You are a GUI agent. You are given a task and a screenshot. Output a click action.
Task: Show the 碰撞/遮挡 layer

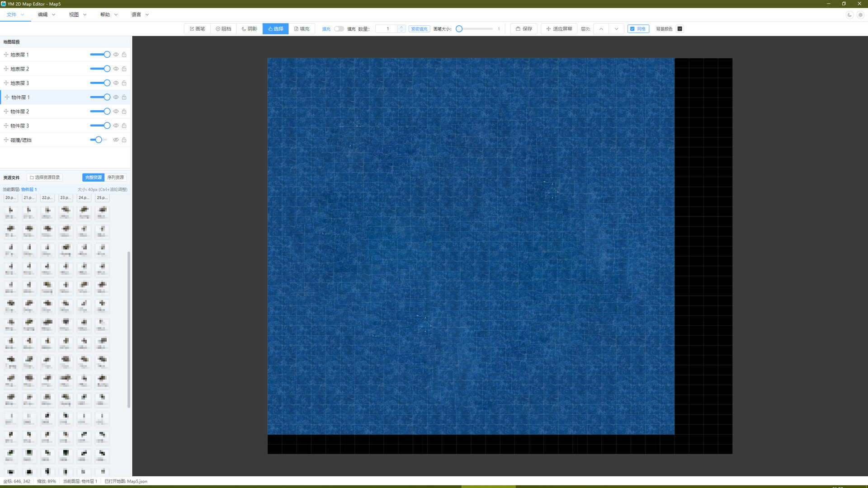coord(116,140)
